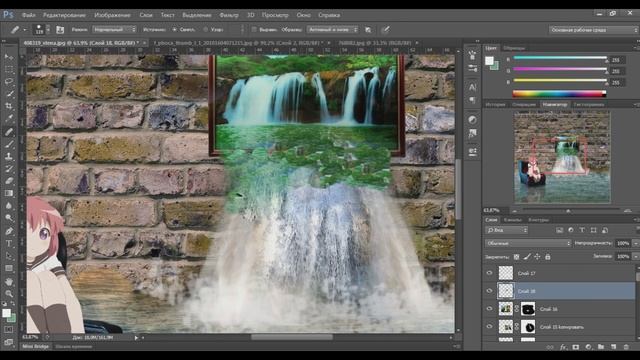
Task: Open the brush preset picker
Action: click(x=42, y=29)
